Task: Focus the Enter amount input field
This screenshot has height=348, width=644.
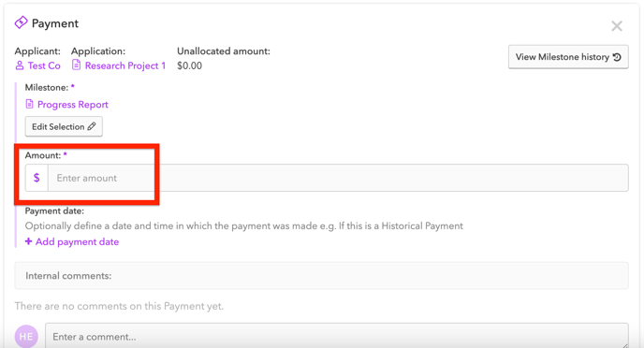Action: [338, 178]
